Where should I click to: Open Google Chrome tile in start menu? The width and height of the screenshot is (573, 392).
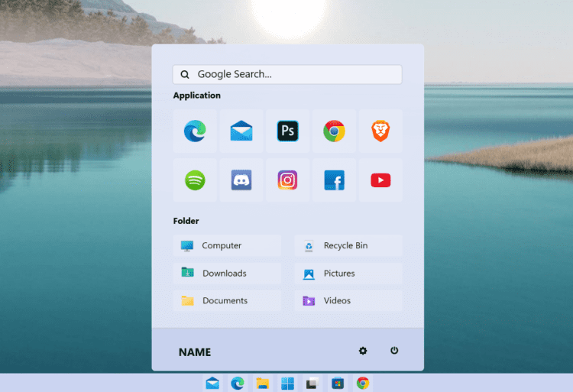[334, 131]
